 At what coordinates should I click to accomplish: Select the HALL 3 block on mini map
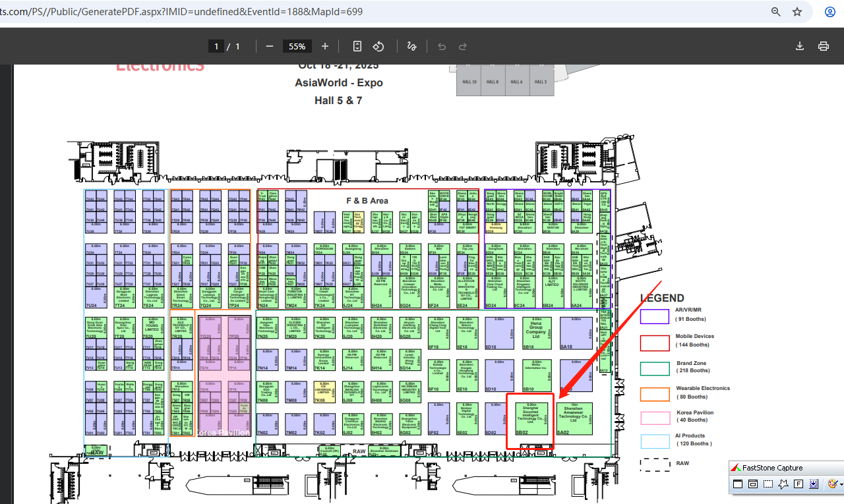(x=541, y=82)
